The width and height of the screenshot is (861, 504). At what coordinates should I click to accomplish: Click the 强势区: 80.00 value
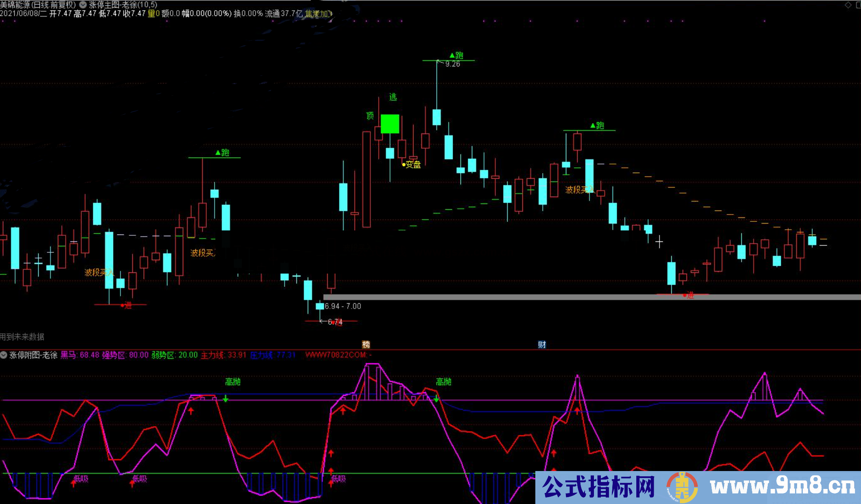[125, 355]
